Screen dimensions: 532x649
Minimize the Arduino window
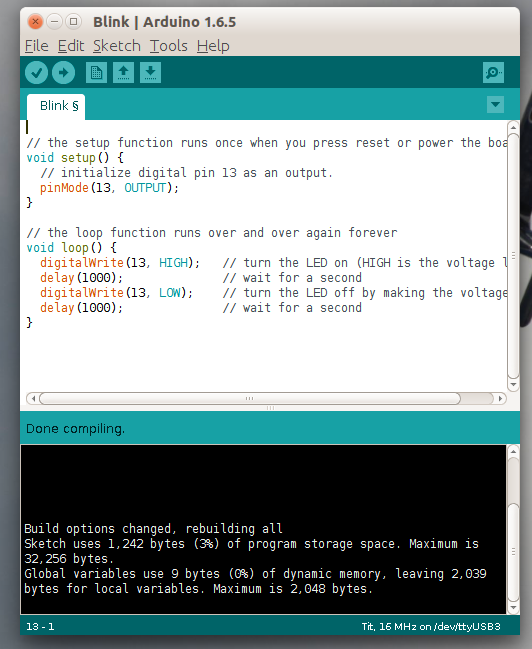click(x=54, y=22)
